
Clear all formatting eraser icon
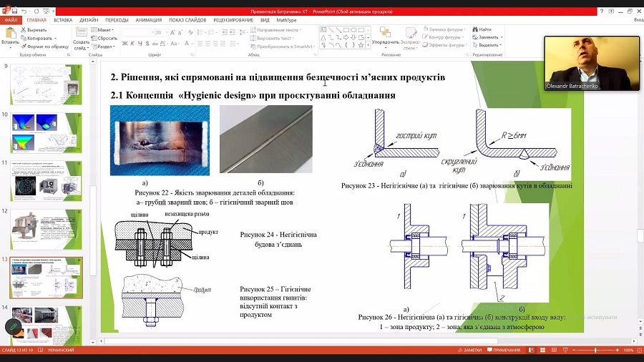tap(190, 32)
